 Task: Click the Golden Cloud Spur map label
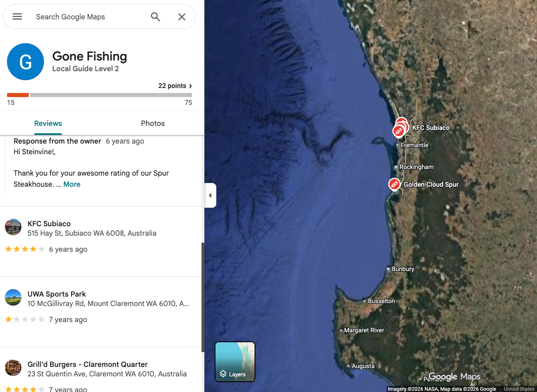[x=431, y=185]
